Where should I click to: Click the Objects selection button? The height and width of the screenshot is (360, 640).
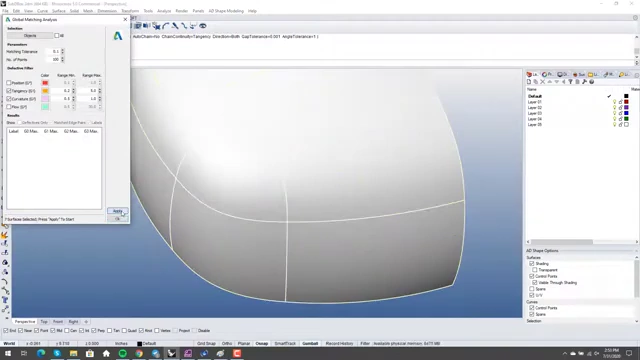(x=30, y=36)
